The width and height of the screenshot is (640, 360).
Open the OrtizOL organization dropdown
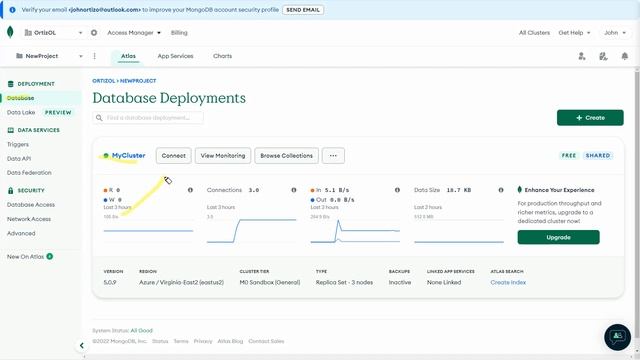click(x=53, y=33)
